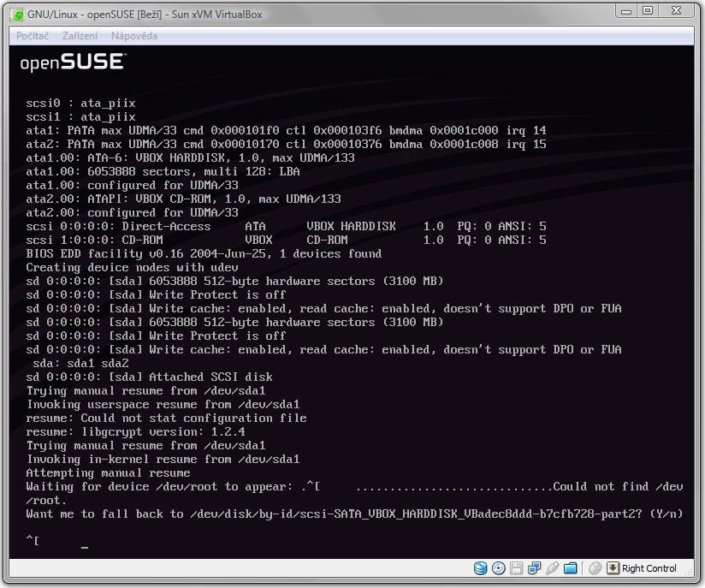Click the shared folders status icon
Viewport: 705px width, 588px height.
(570, 568)
